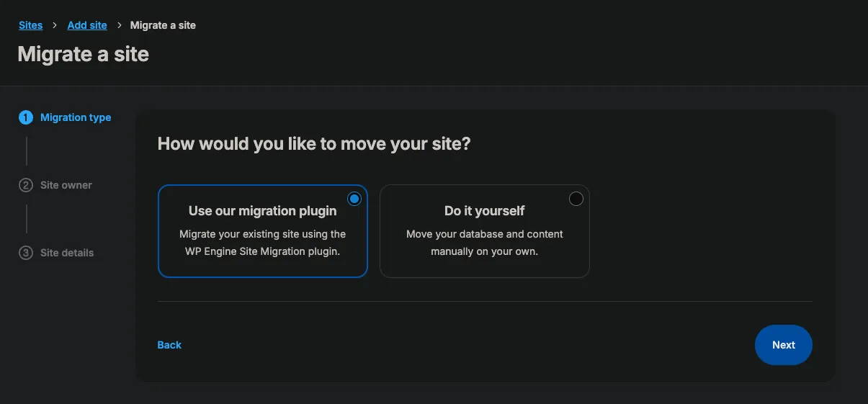Jump to the Site details step

click(67, 253)
